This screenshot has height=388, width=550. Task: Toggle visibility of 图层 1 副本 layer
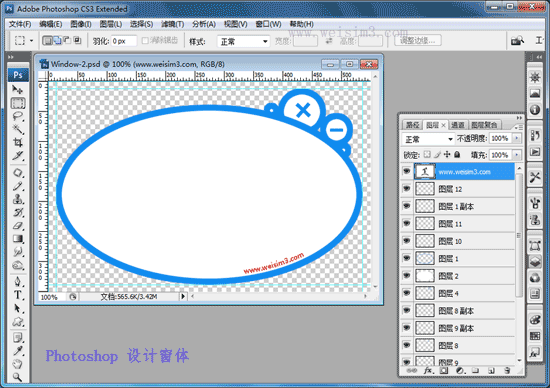coord(407,206)
